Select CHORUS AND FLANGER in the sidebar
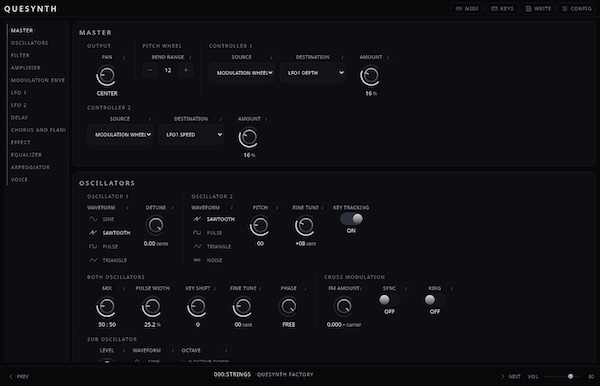The width and height of the screenshot is (600, 386). pyautogui.click(x=38, y=130)
